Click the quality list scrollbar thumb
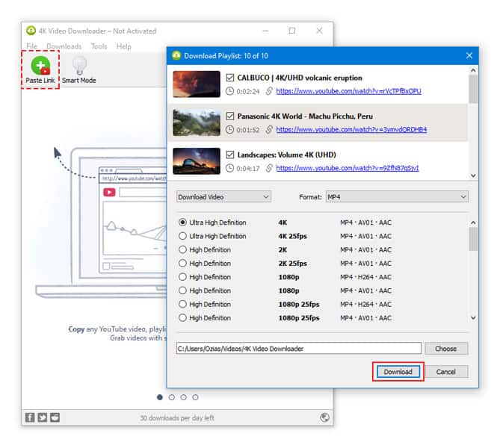500x448 pixels. pyautogui.click(x=473, y=239)
